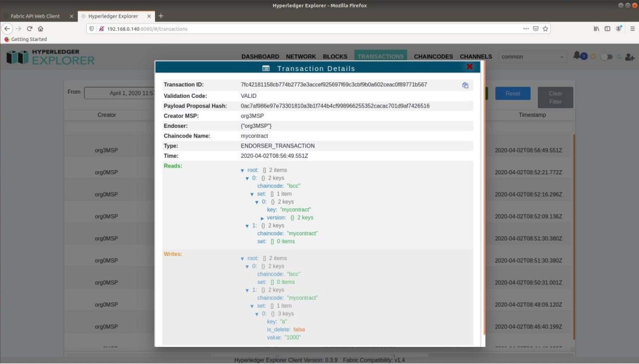
Task: Reload the page in Firefox
Action: [x=29, y=29]
